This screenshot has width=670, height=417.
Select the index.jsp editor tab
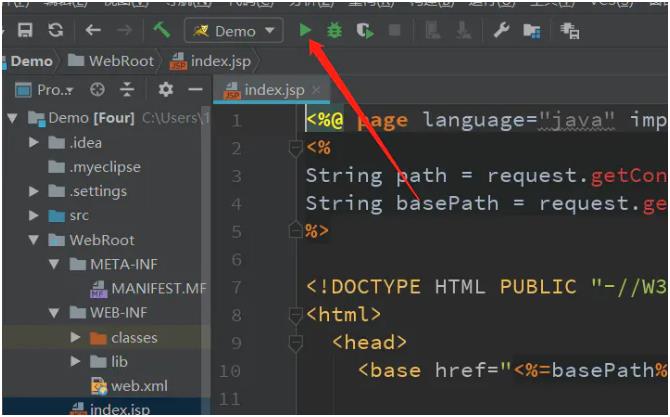pos(273,90)
